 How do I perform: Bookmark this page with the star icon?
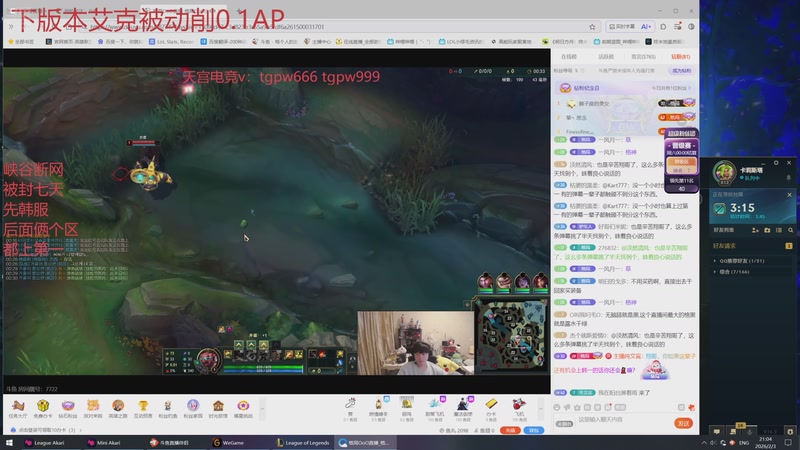pyautogui.click(x=592, y=27)
